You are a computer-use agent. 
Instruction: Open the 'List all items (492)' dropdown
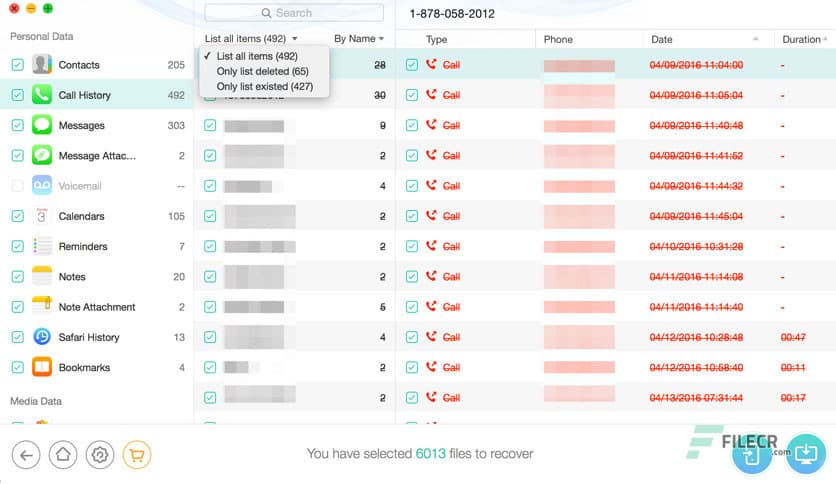(x=251, y=39)
